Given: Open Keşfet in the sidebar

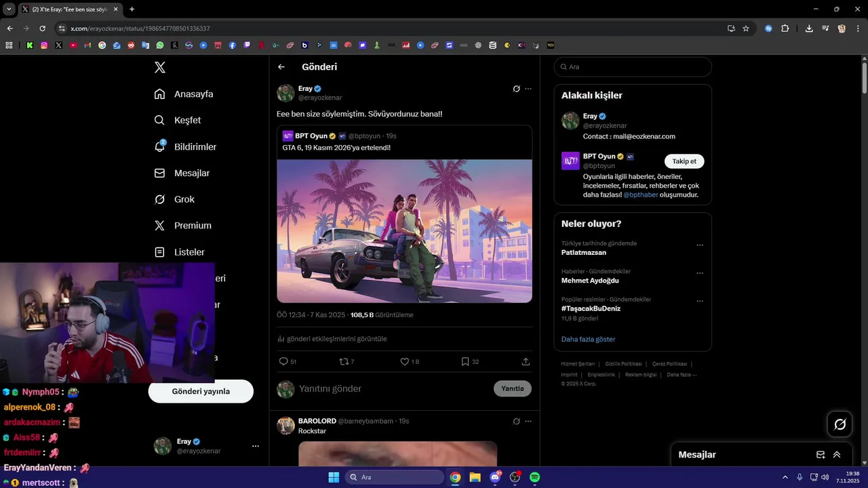Looking at the screenshot, I should [178, 120].
